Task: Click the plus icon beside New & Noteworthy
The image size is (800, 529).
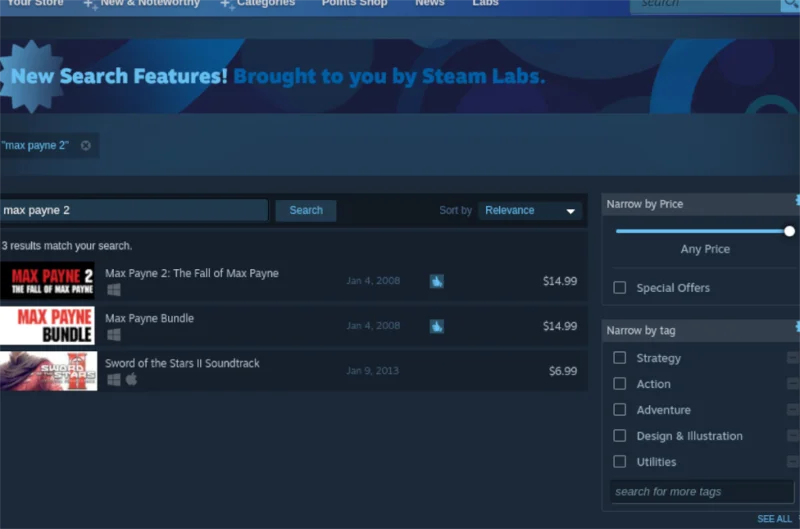Action: (90, 4)
